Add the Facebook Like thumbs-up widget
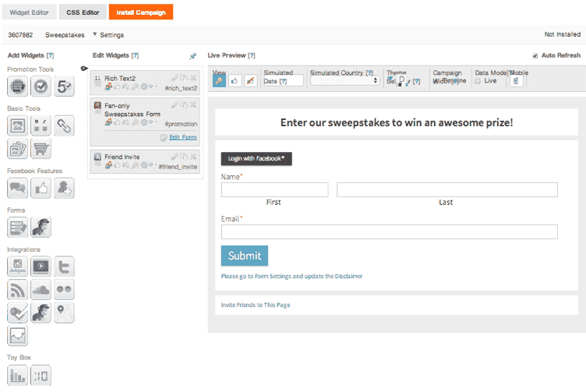Screen dimensions: 586x392 (x=41, y=188)
